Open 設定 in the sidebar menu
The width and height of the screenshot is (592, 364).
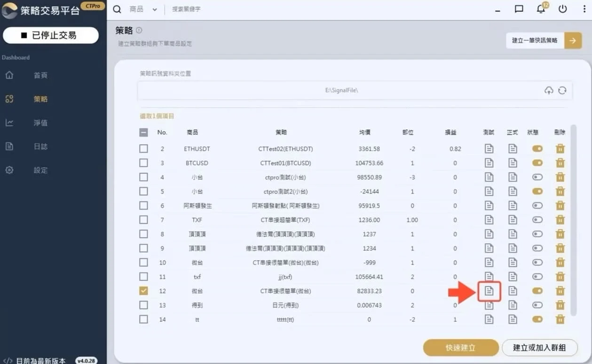(40, 170)
